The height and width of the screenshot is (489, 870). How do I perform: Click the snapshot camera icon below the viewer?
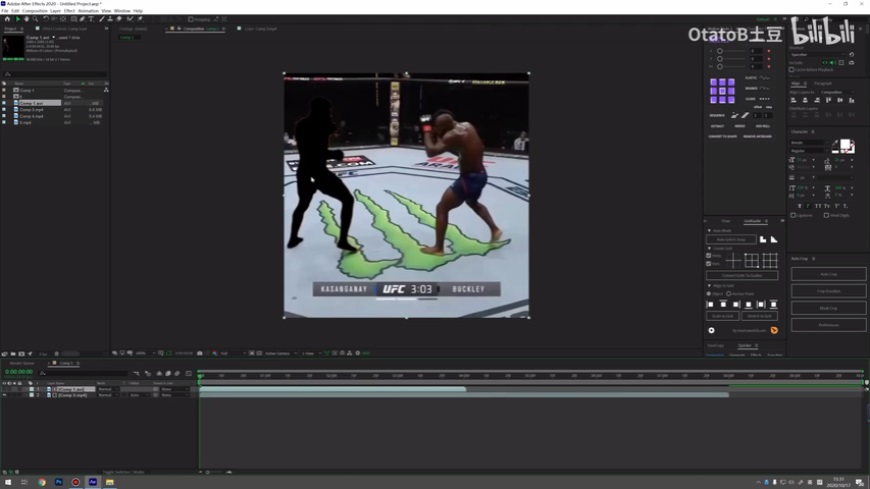pos(200,353)
